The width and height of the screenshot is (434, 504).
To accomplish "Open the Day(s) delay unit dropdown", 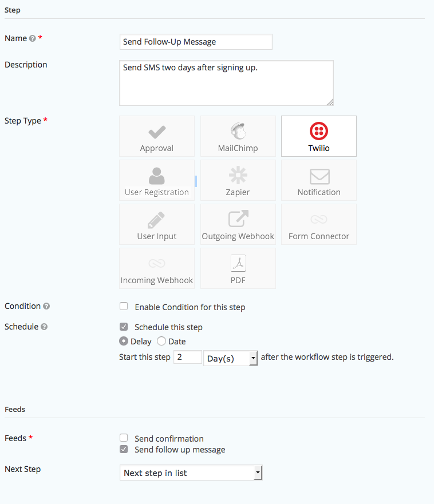I will point(231,358).
